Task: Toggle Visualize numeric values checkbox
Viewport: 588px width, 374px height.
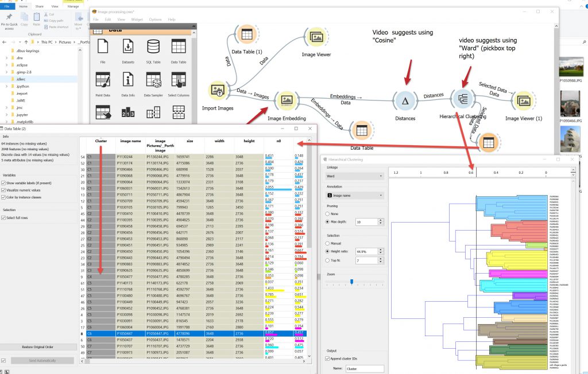Action: (5, 189)
